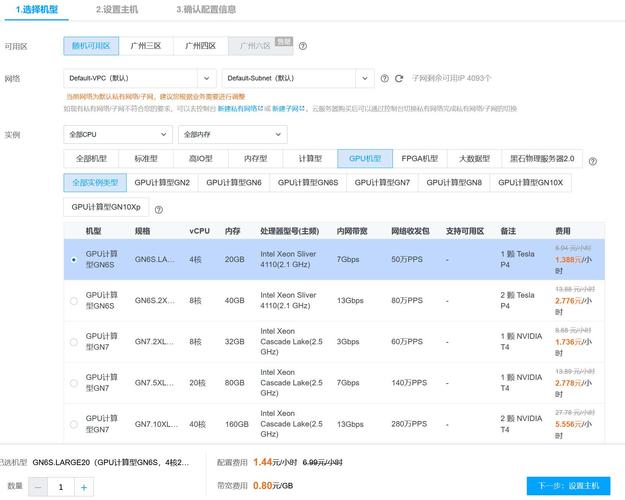Click the 1.388元/小时 price cell
This screenshot has height=500, width=625.
pyautogui.click(x=573, y=265)
